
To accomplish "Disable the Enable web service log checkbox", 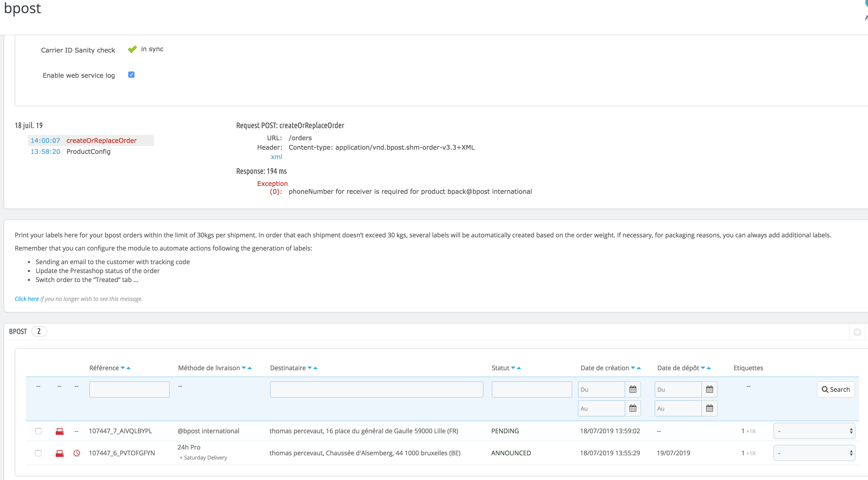I will [x=131, y=75].
